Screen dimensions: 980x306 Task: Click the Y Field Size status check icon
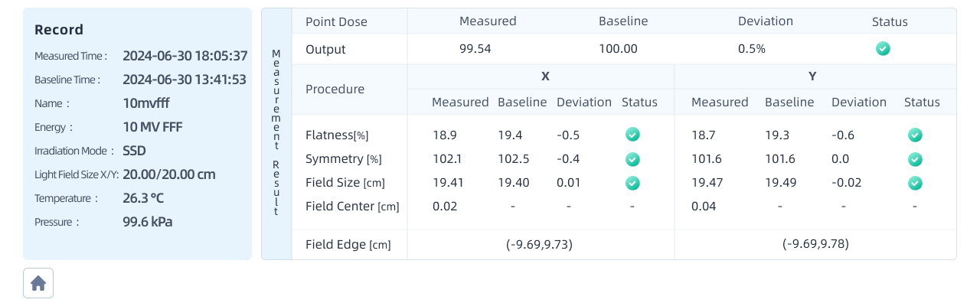pyautogui.click(x=915, y=183)
